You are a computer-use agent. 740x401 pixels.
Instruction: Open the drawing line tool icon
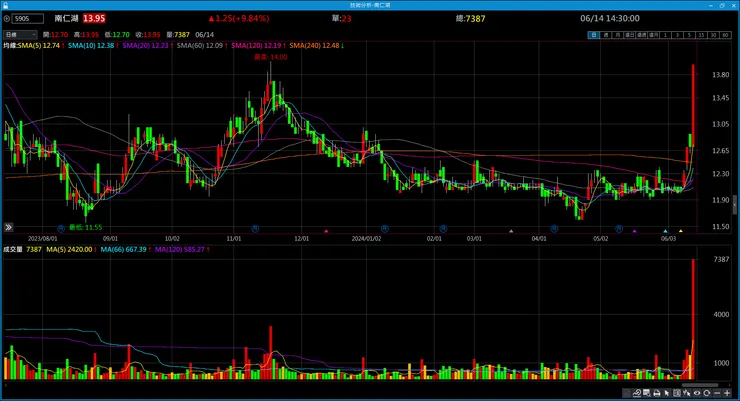637,393
